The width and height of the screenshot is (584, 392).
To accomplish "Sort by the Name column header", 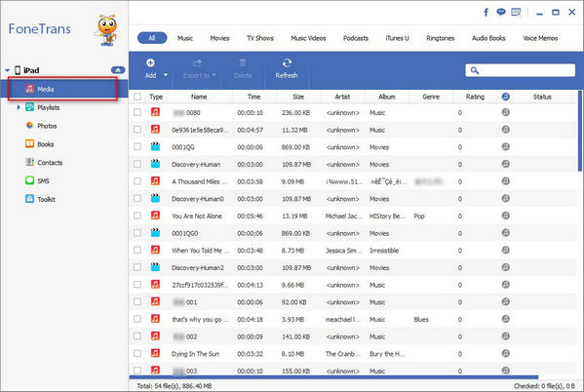I will 199,97.
